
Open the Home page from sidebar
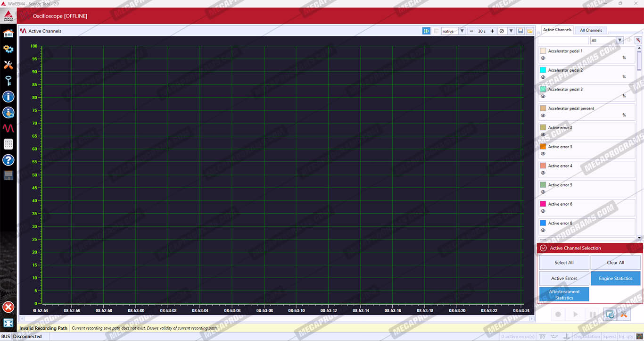tap(8, 33)
